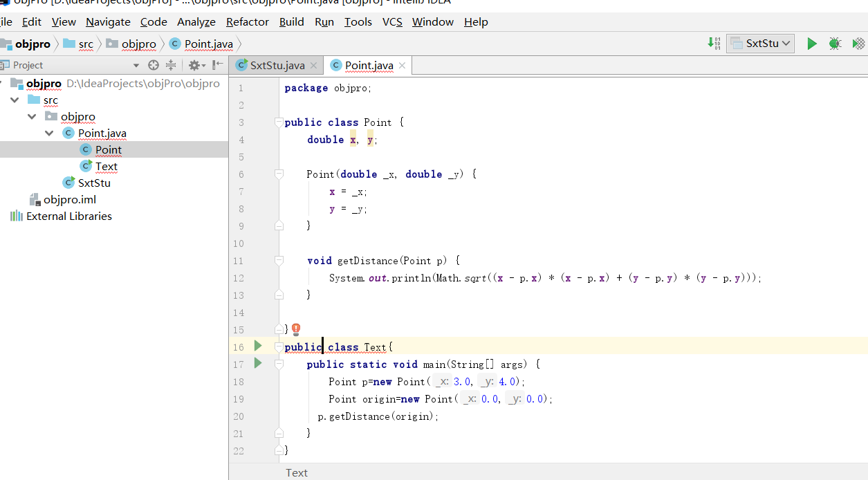The image size is (868, 480).
Task: Click line number 12 in the gutter
Action: (239, 278)
